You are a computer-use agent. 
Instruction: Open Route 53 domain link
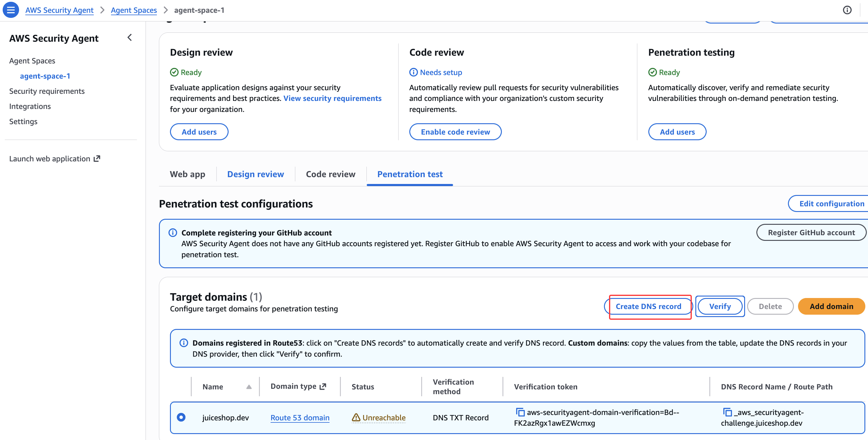click(299, 417)
